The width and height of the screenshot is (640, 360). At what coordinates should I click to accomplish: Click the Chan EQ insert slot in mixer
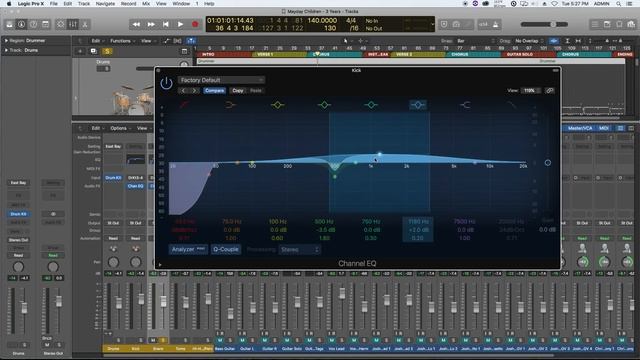(135, 186)
